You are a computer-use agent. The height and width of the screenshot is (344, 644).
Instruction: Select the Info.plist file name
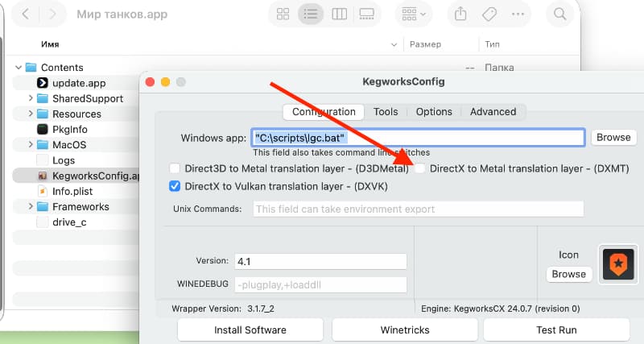[72, 191]
